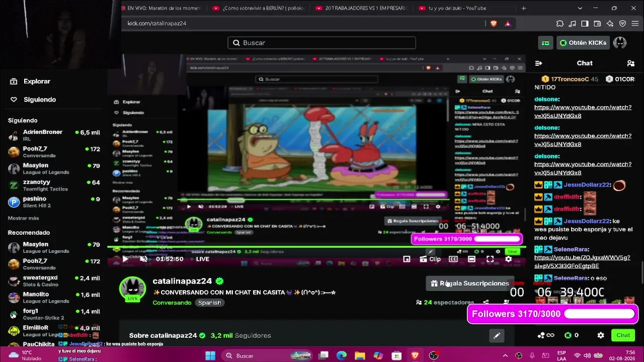Open the green Kick shop icon
Screen dimensions: 644x362
tap(545, 43)
